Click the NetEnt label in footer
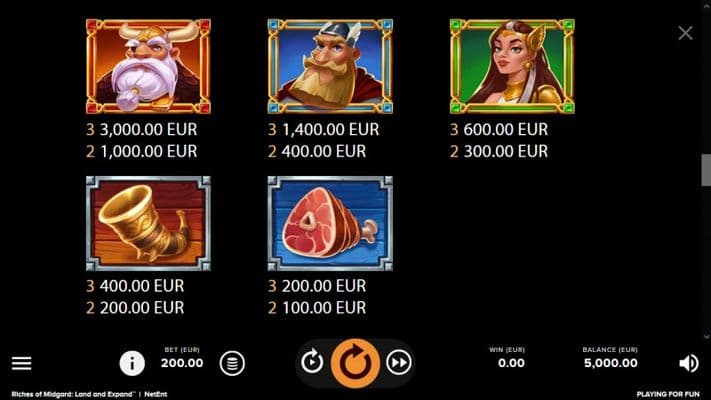The width and height of the screenshot is (711, 400). tap(156, 394)
